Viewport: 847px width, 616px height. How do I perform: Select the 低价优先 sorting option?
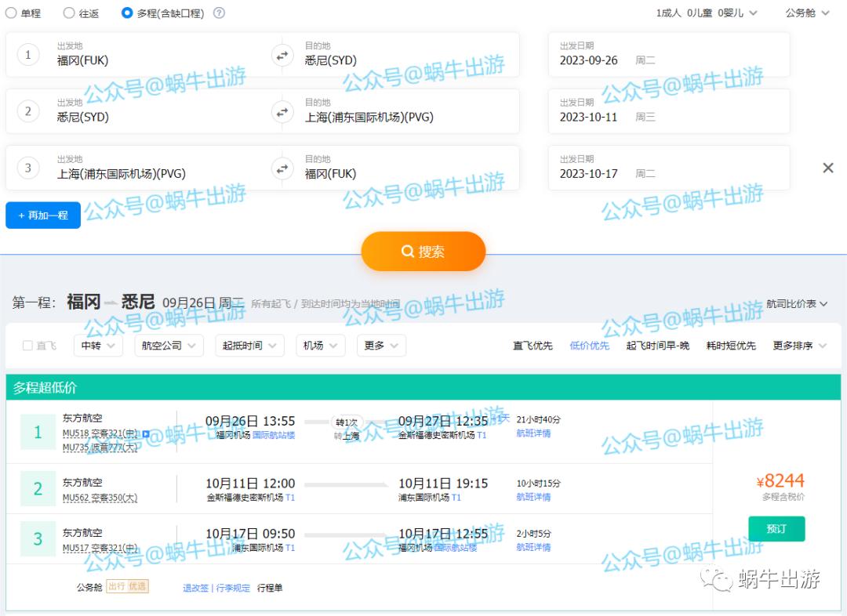coord(589,346)
